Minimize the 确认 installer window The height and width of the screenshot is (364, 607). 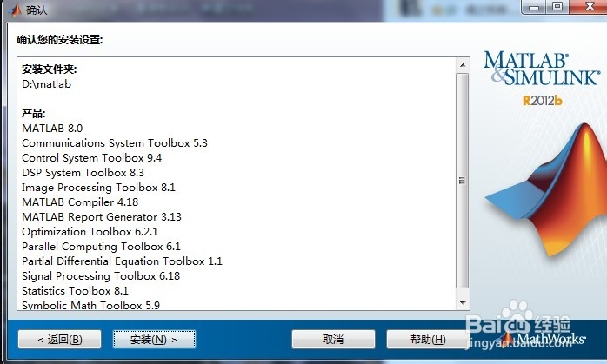[x=534, y=7]
